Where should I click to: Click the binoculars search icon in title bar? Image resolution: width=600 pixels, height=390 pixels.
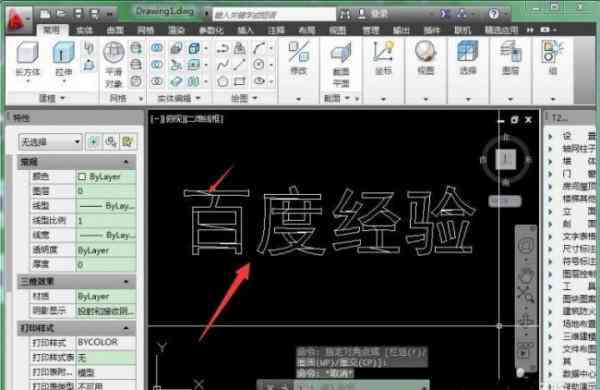[345, 14]
